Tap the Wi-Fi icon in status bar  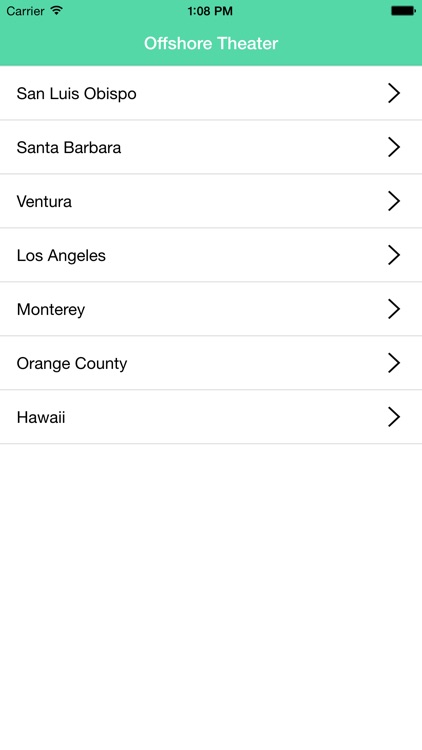57,10
